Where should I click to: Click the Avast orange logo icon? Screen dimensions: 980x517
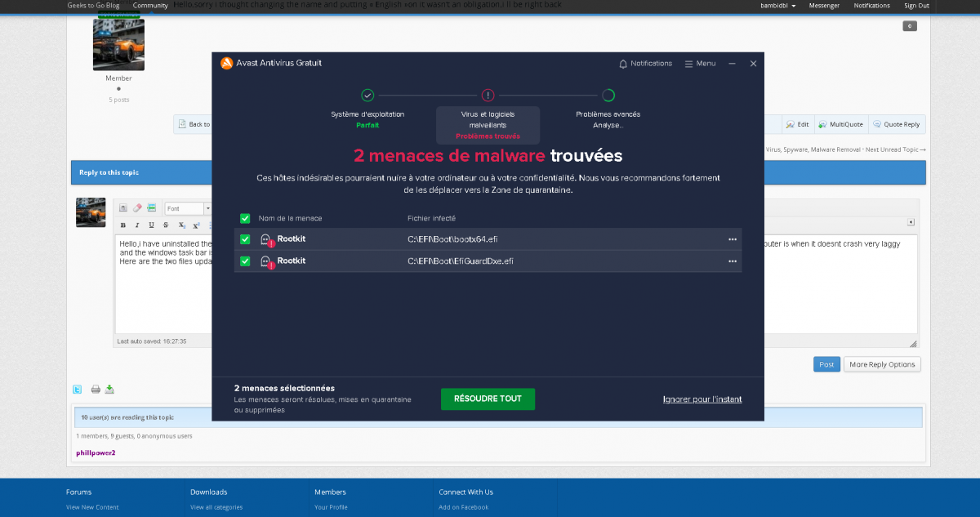(226, 64)
